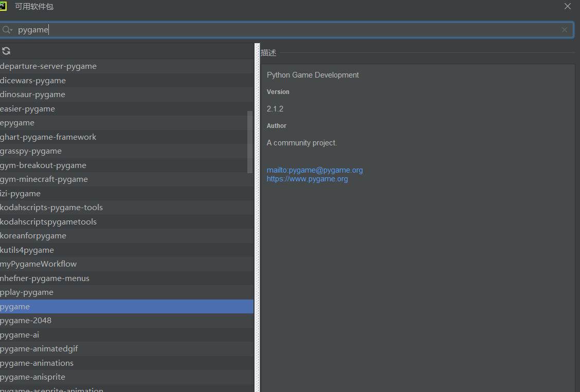Select dinosaur-pygame package
The width and height of the screenshot is (580, 392).
point(127,95)
